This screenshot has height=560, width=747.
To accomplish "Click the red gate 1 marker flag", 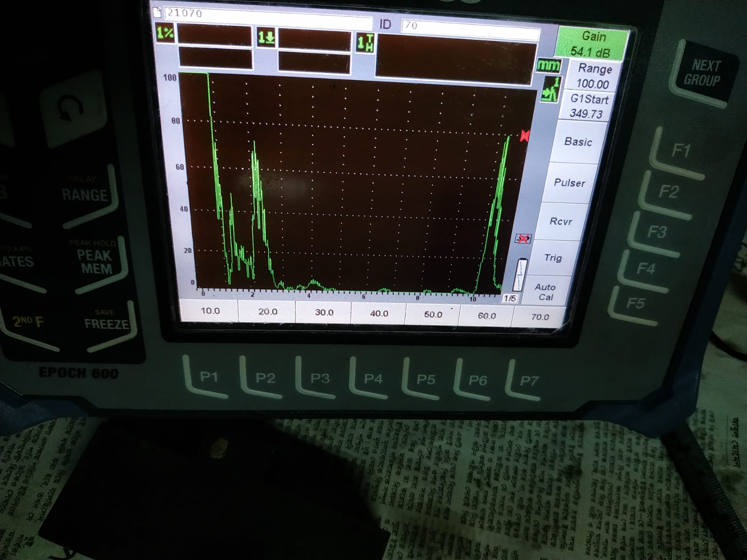I will [x=525, y=136].
